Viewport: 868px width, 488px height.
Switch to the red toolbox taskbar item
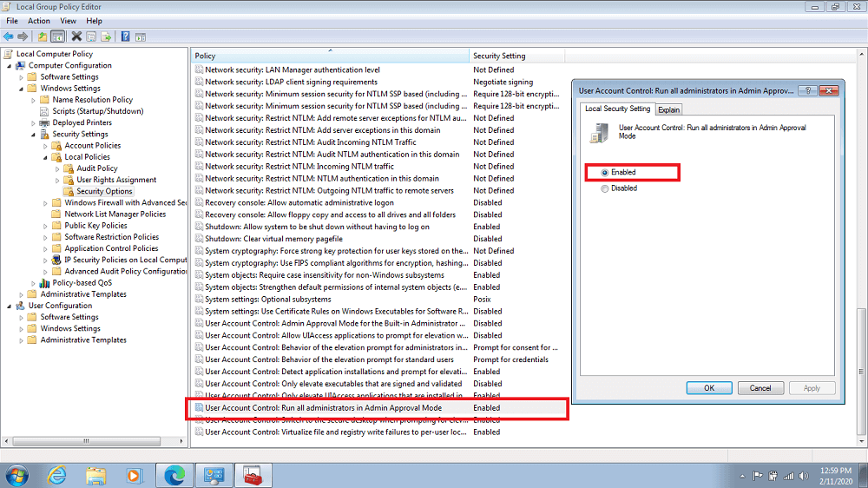pyautogui.click(x=253, y=475)
